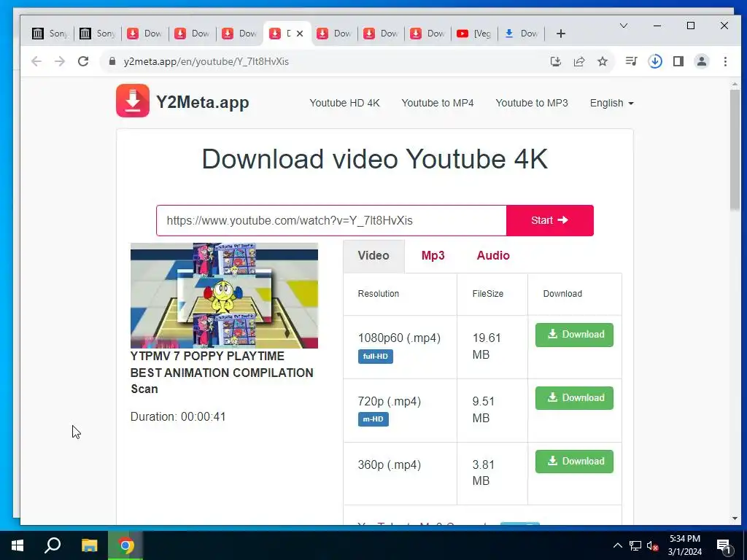Click the 9.51 MB file size
Viewport: 747px width, 560px height.
point(483,410)
